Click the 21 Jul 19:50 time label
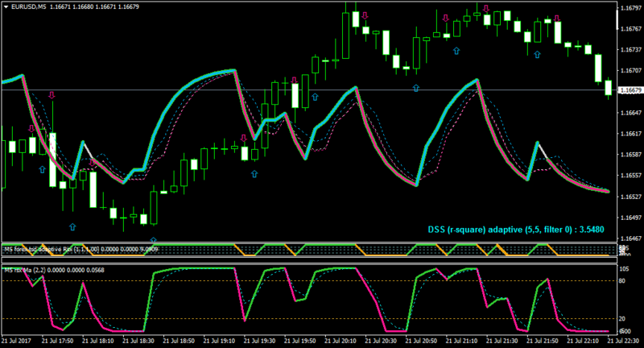The image size is (644, 348). 300,341
